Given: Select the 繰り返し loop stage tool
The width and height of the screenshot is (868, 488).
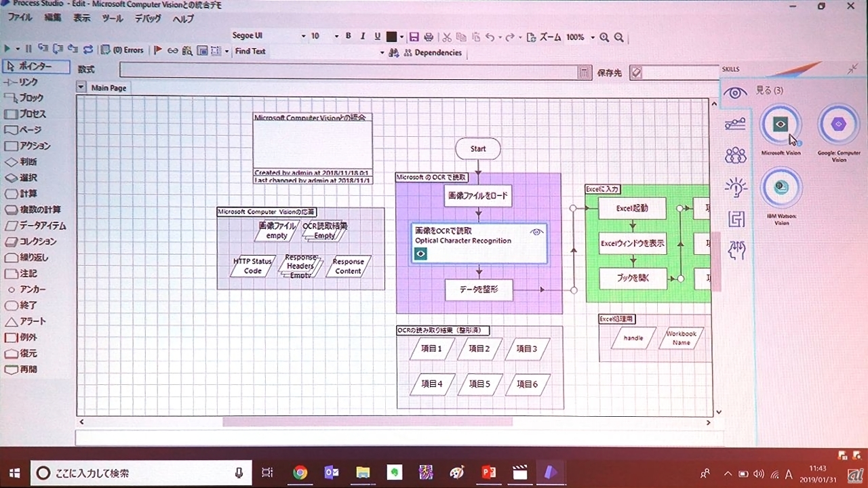Looking at the screenshot, I should [26, 258].
